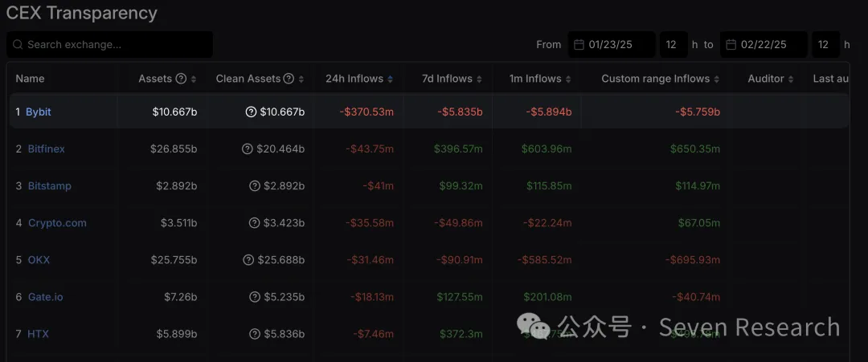Viewport: 868px width, 362px height.
Task: Open the Gate.io exchange link
Action: [45, 297]
